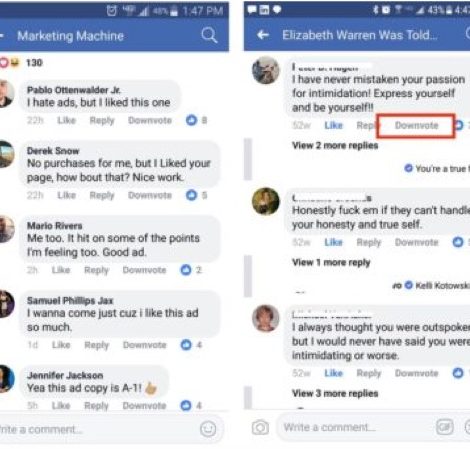This screenshot has height=449, width=470.
Task: Tap the back arrow beside Elizabeth Warren title
Action: click(x=263, y=35)
